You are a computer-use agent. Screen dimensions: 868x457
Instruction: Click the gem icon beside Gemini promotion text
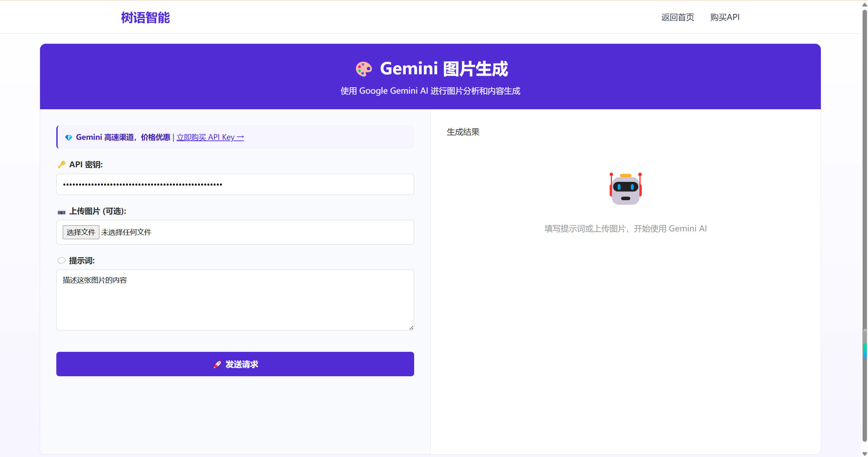tap(68, 137)
